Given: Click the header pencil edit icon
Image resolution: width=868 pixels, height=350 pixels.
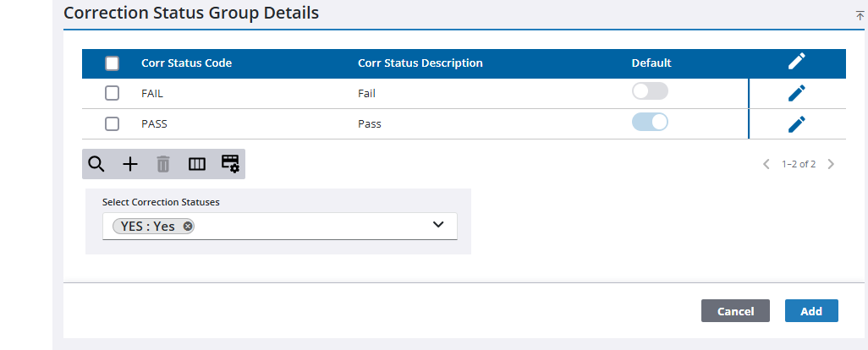Looking at the screenshot, I should [797, 62].
